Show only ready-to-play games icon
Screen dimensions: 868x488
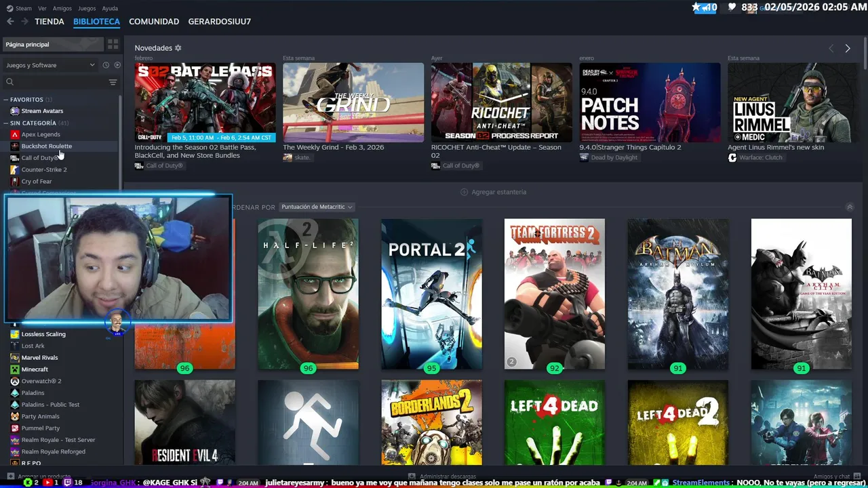[117, 65]
